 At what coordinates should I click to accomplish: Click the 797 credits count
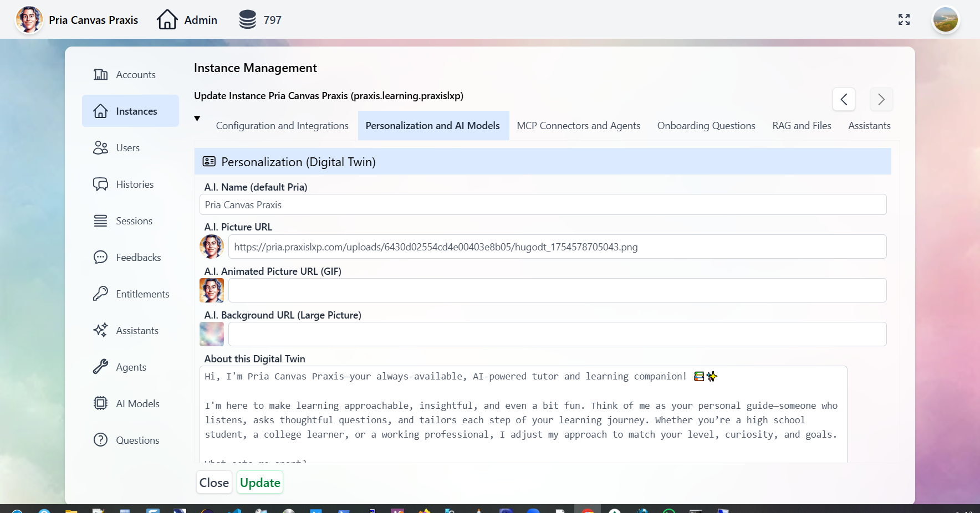coord(272,20)
